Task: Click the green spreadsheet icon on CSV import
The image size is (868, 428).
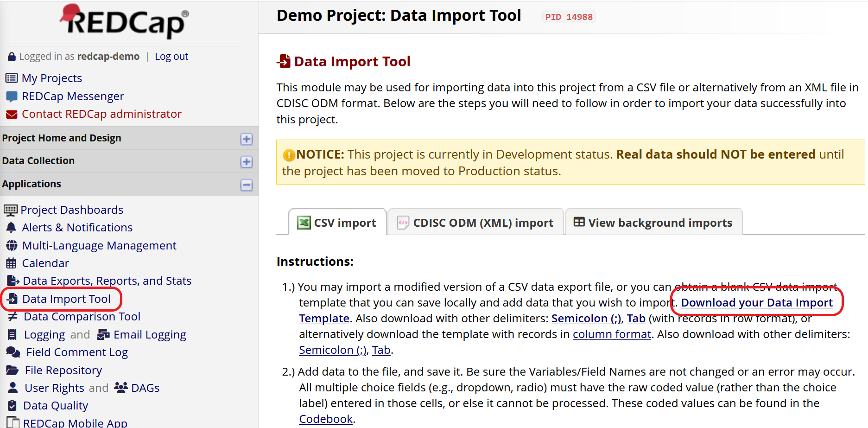Action: click(x=304, y=223)
